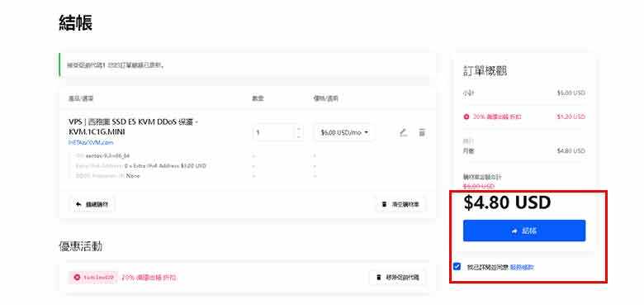644x305 pixels.
Task: Click the pink promo code tag in 優惠活動
Action: pyautogui.click(x=93, y=278)
